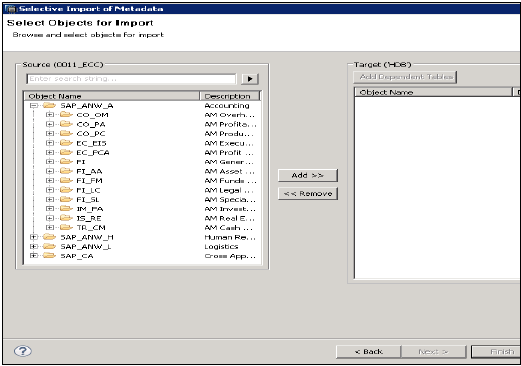Click the CO_OM folder icon
The image size is (521, 366).
[66, 115]
